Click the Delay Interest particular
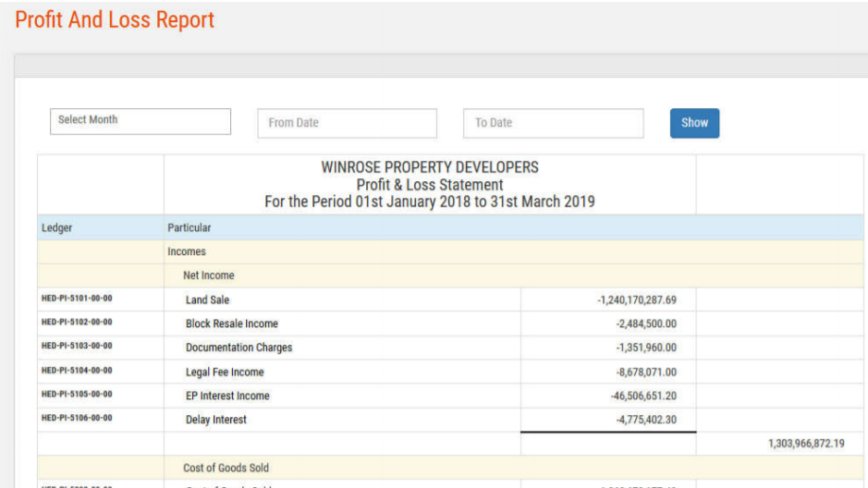Screen dimensions: 868x488 pyautogui.click(x=216, y=421)
